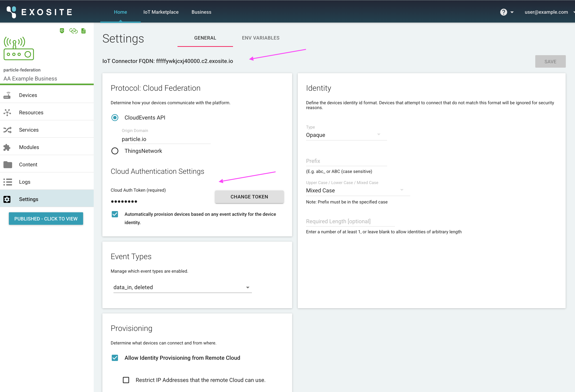Open the Devices section in sidebar

[x=28, y=95]
